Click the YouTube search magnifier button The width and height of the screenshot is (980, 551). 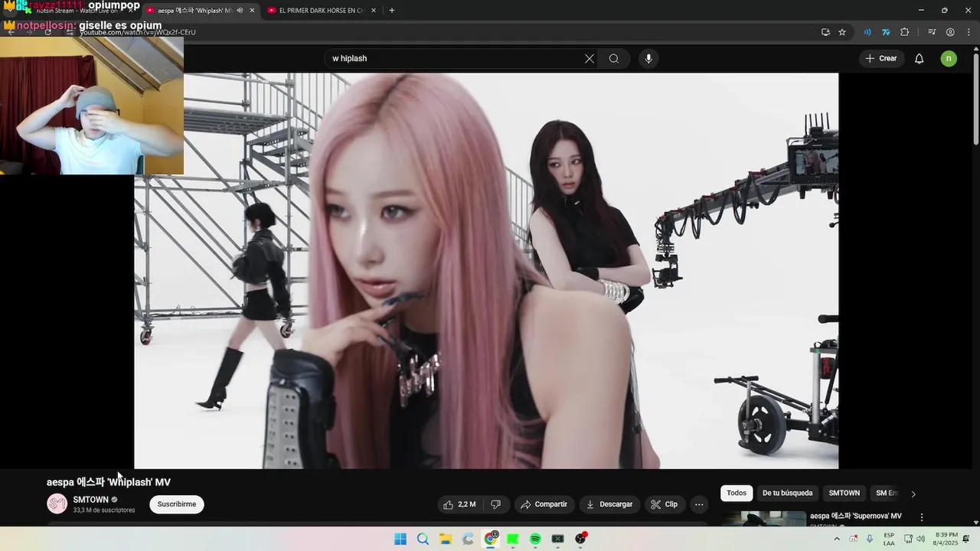click(x=614, y=58)
